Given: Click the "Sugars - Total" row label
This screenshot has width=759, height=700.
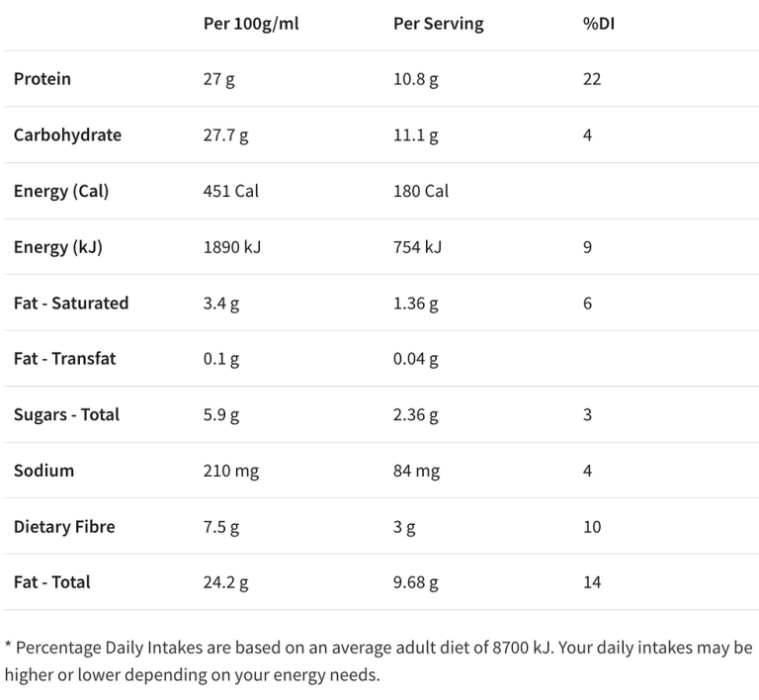Looking at the screenshot, I should tap(66, 415).
